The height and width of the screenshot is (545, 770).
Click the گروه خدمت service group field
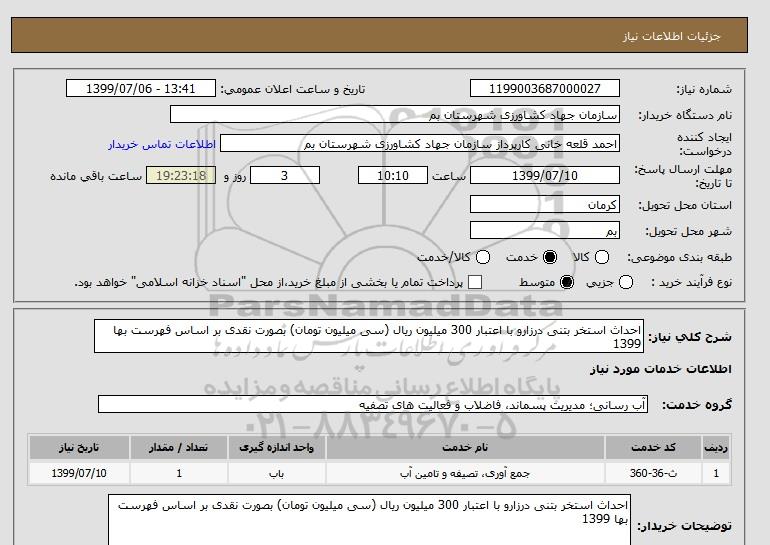pyautogui.click(x=372, y=404)
